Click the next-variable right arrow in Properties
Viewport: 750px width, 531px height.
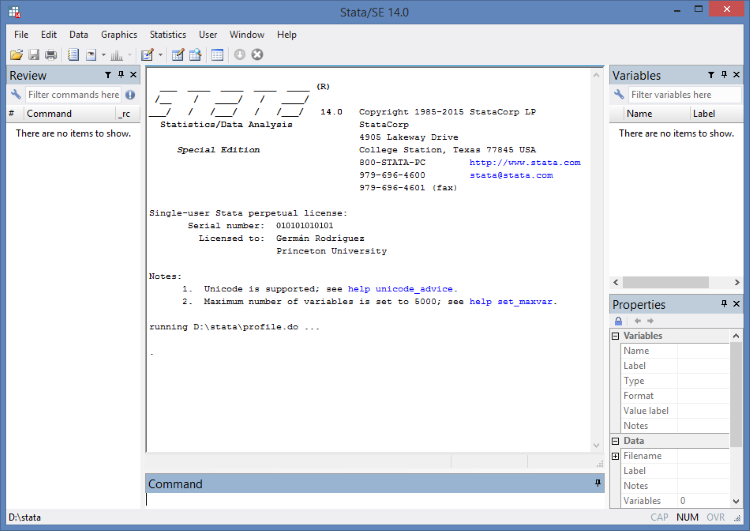650,321
